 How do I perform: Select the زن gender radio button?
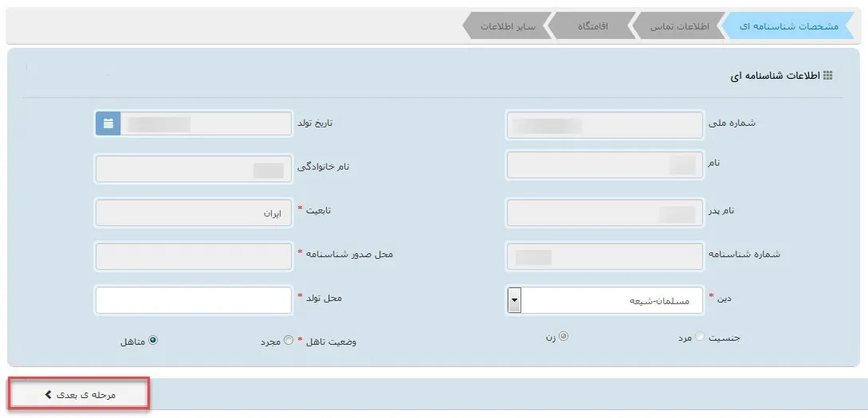[564, 337]
